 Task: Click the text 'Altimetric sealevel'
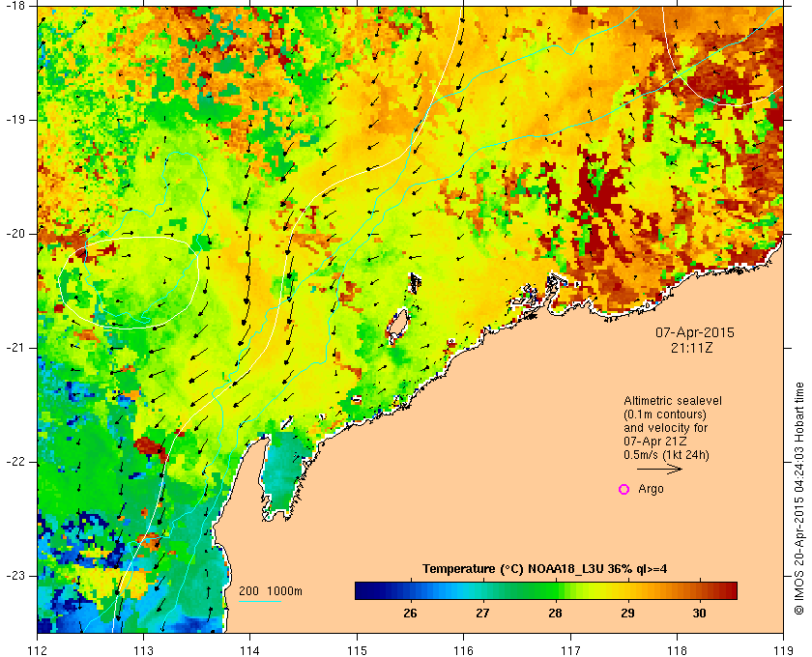click(x=673, y=401)
